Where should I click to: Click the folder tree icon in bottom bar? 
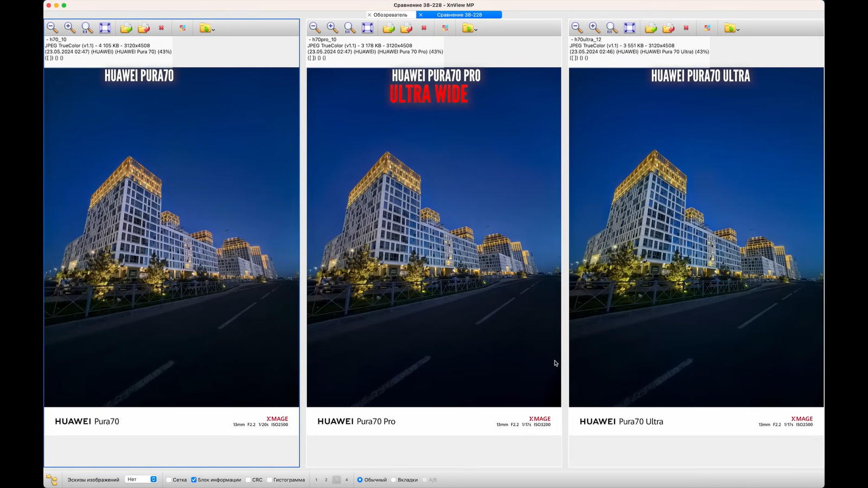point(52,480)
